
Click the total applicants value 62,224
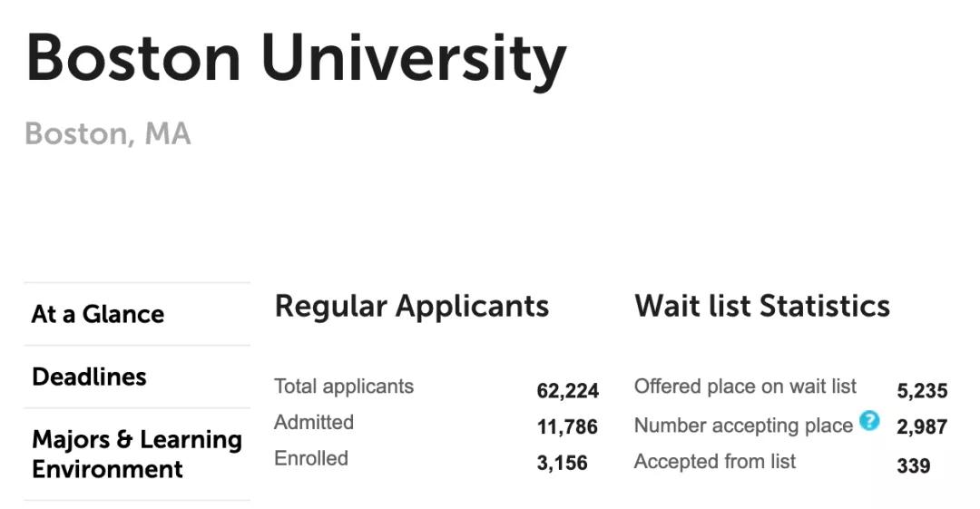(567, 391)
